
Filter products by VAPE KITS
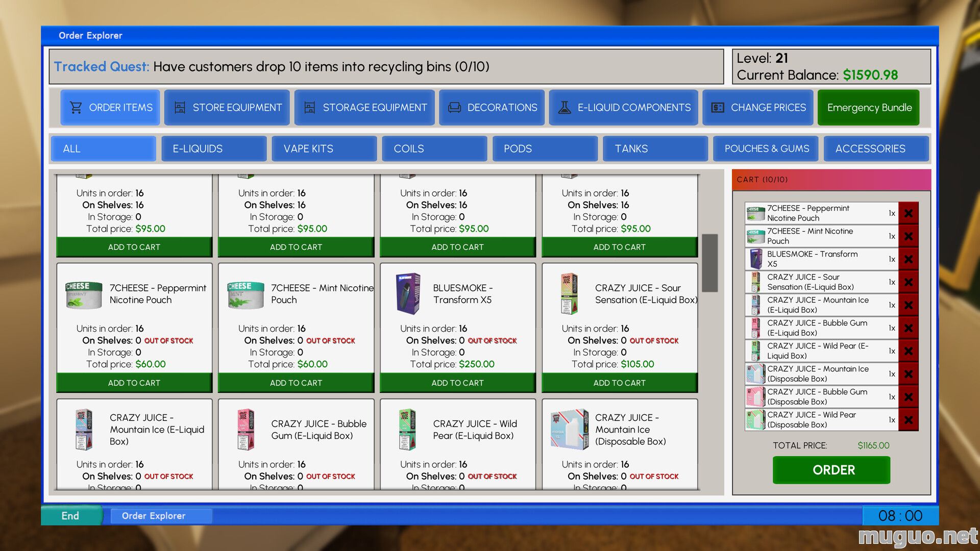(x=324, y=148)
